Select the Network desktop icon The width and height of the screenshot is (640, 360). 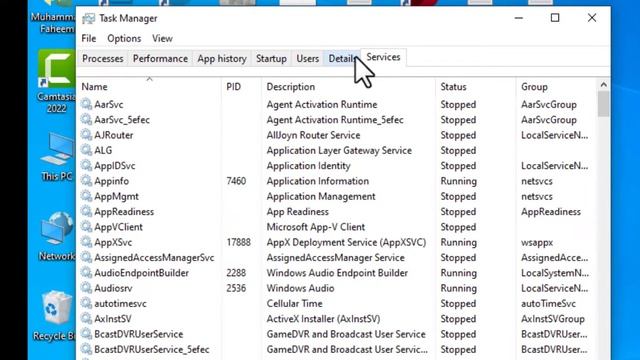pyautogui.click(x=57, y=236)
